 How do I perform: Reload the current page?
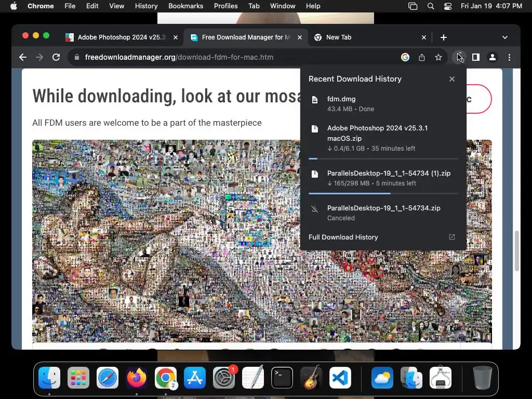(56, 57)
